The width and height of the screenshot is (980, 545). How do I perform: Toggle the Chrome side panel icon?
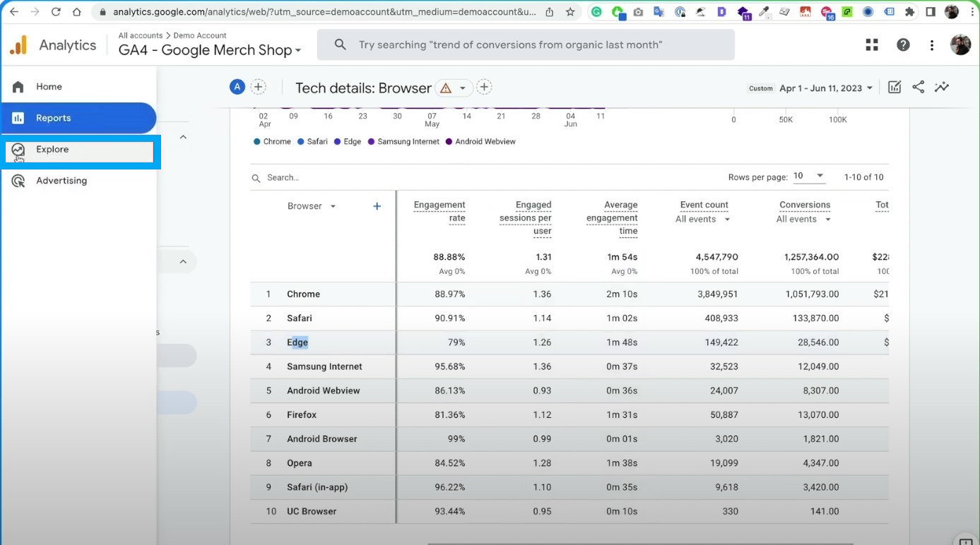[x=931, y=12]
